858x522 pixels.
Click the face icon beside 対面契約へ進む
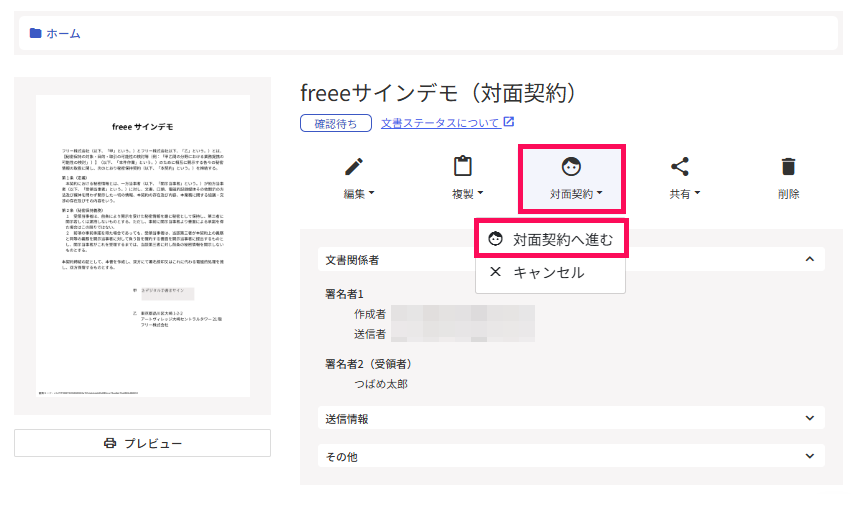(x=495, y=239)
